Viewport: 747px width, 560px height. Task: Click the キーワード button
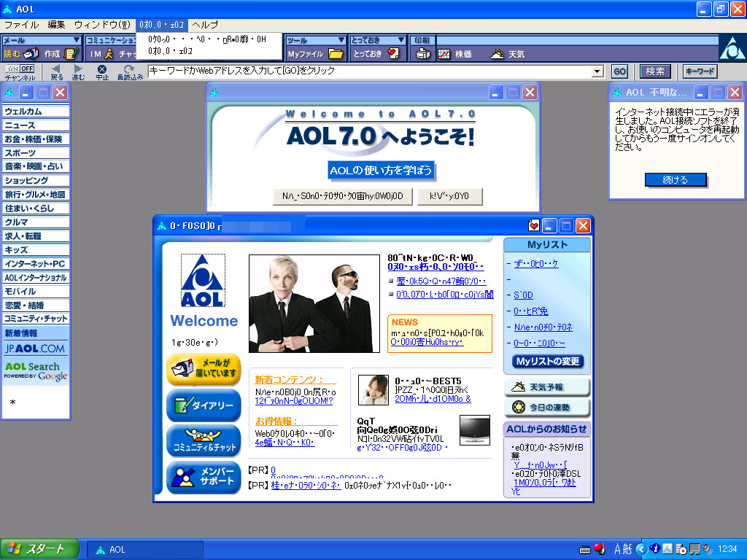(700, 71)
